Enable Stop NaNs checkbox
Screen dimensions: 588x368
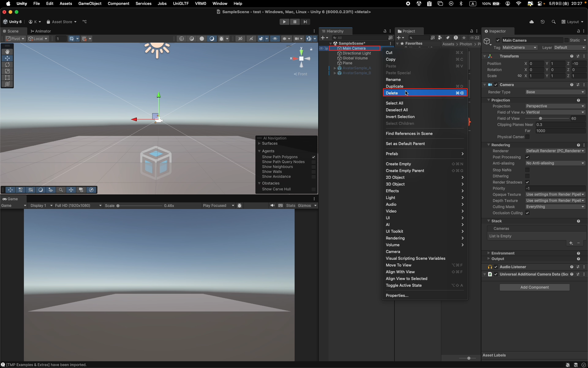tap(527, 170)
